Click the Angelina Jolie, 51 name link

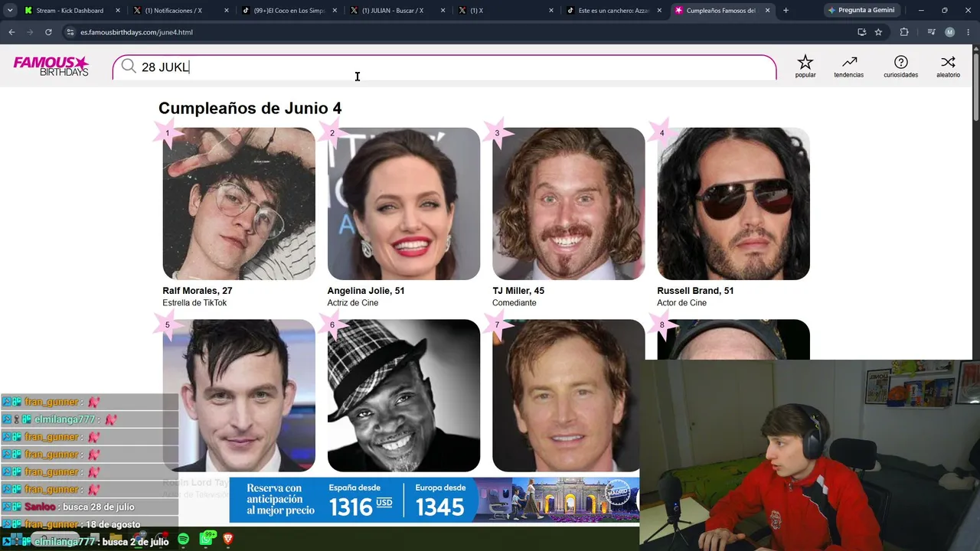click(x=366, y=291)
